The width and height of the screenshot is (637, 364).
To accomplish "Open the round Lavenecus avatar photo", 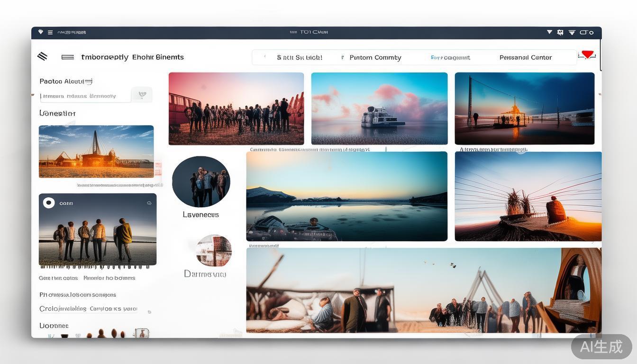I will tap(201, 182).
